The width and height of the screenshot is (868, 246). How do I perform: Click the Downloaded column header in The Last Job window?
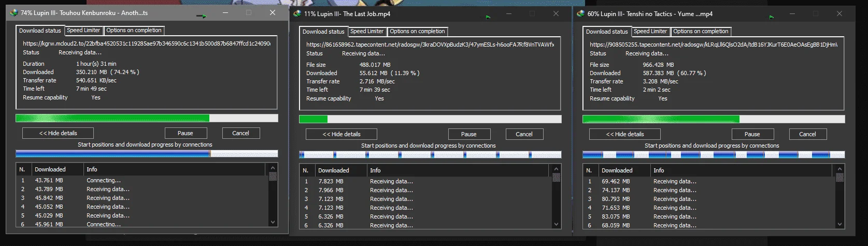(x=341, y=170)
